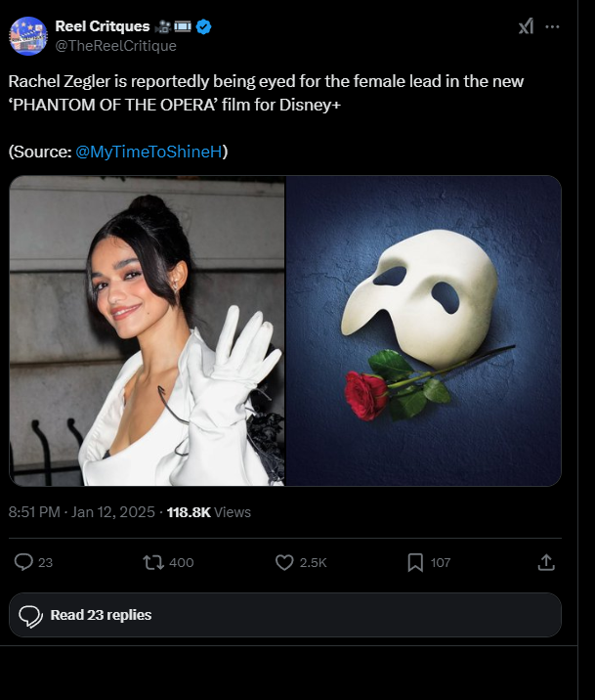Open the @TheReelCritique handle link
The height and width of the screenshot is (700, 595).
[115, 45]
